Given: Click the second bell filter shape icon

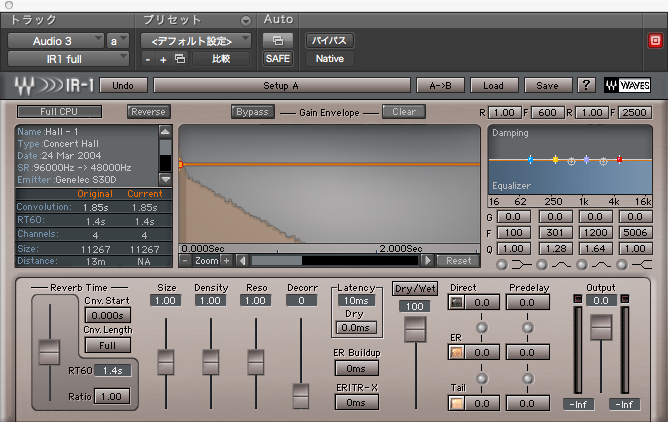Looking at the screenshot, I should click(x=601, y=265).
